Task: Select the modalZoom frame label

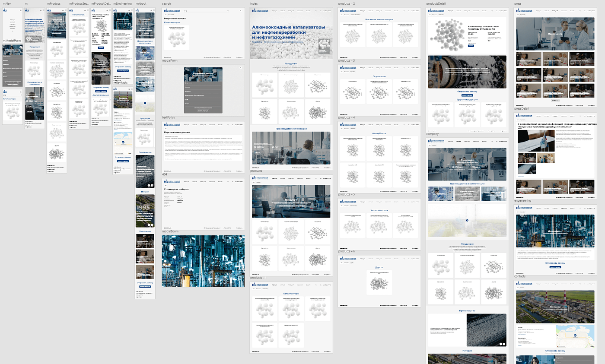Action: coord(170,231)
